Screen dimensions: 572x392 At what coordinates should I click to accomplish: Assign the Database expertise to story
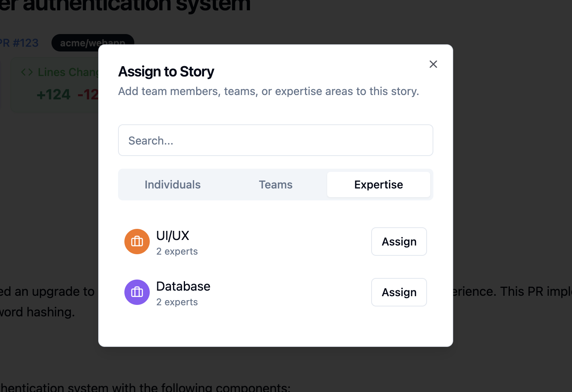tap(398, 292)
